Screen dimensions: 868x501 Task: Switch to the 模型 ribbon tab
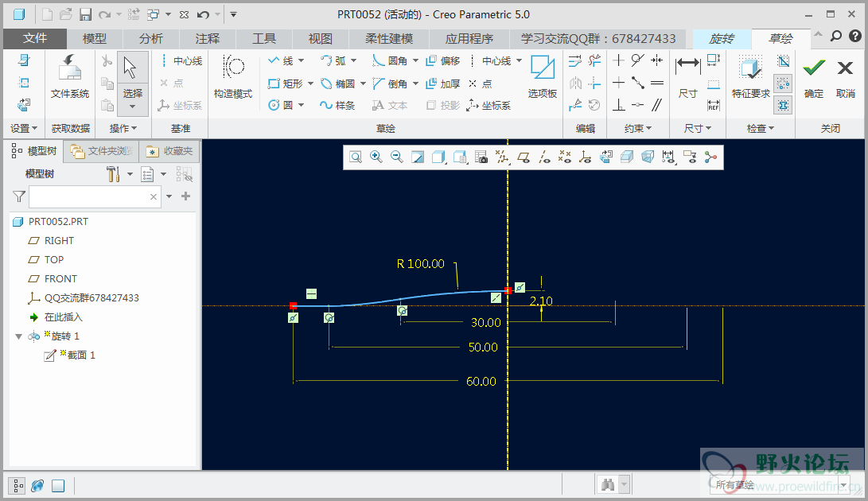click(x=95, y=39)
